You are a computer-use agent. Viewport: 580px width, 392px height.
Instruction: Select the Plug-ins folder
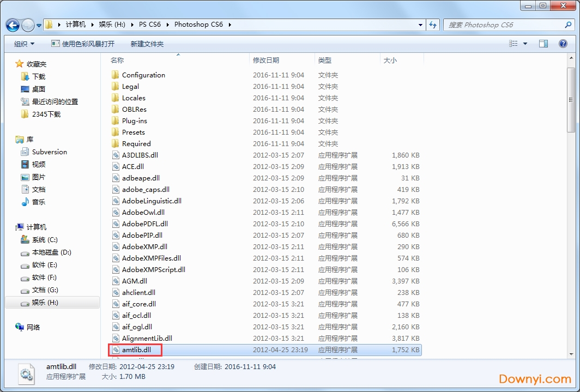(x=134, y=121)
